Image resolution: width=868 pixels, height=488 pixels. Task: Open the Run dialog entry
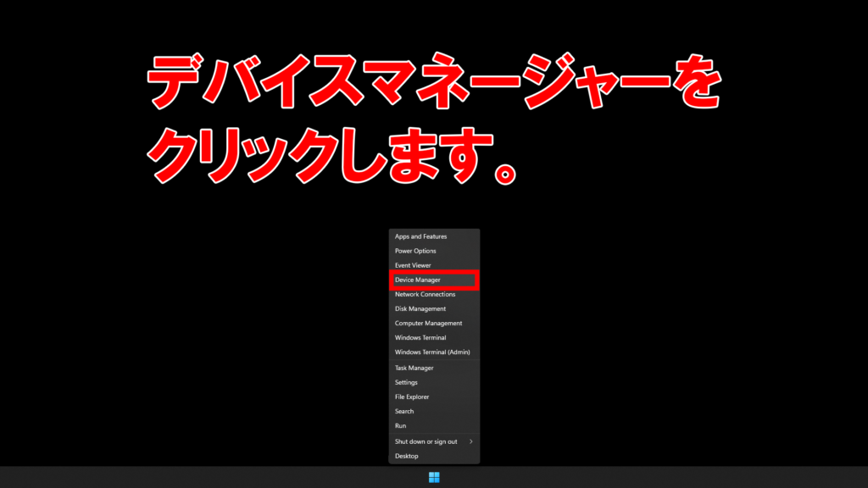[400, 425]
